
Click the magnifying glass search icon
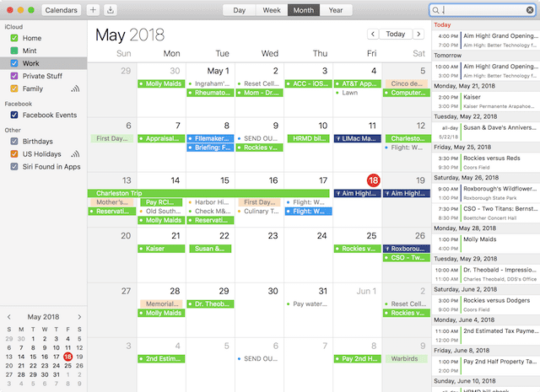coord(436,10)
